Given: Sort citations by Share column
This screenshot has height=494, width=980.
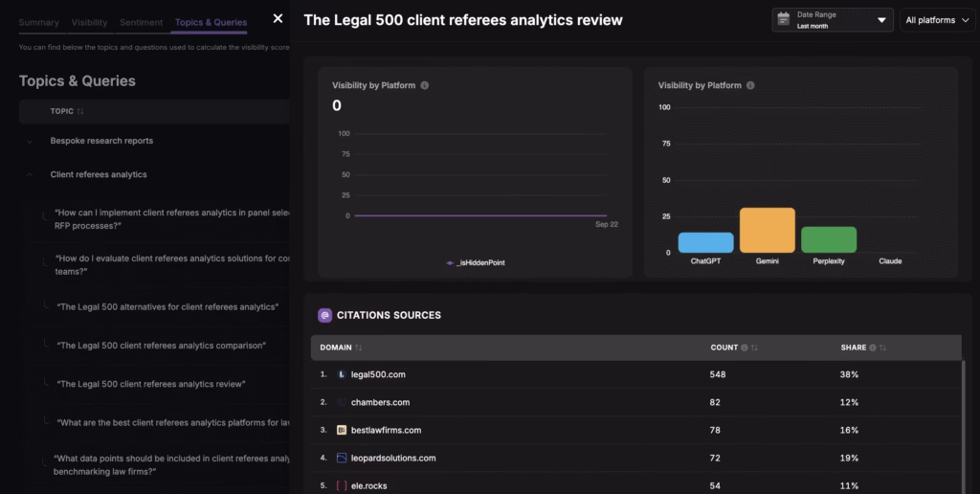Looking at the screenshot, I should coord(882,348).
